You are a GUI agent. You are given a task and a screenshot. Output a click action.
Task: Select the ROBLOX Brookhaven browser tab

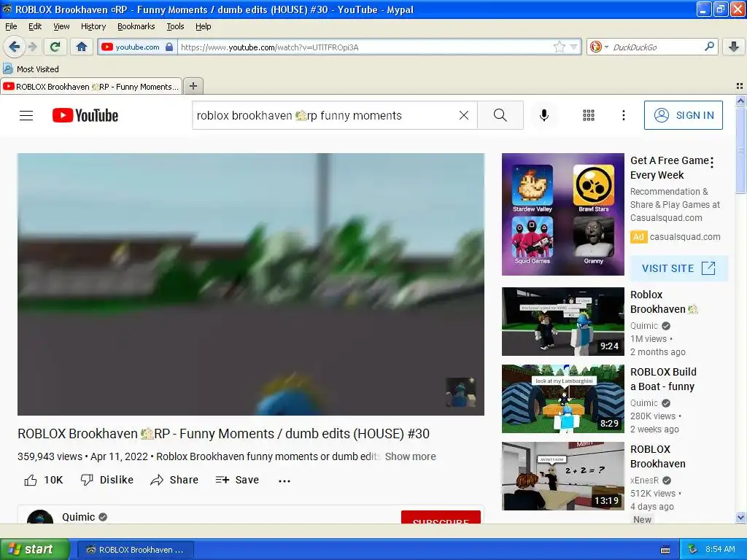91,86
